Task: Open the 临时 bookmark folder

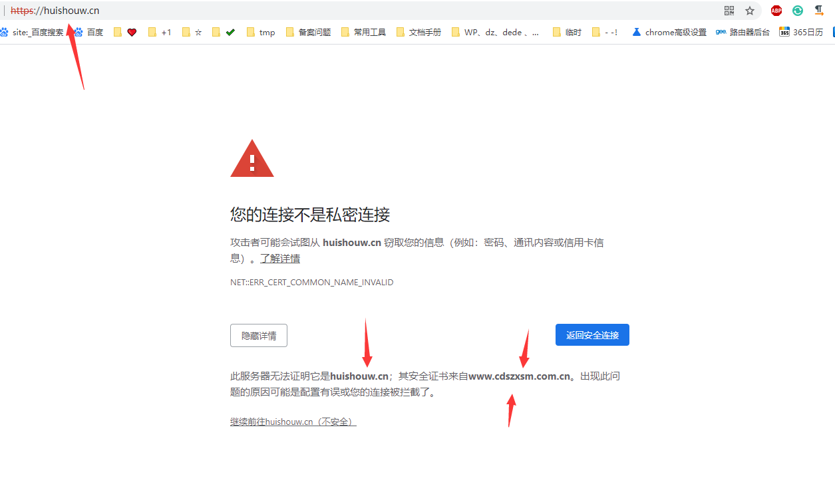Action: 566,31
